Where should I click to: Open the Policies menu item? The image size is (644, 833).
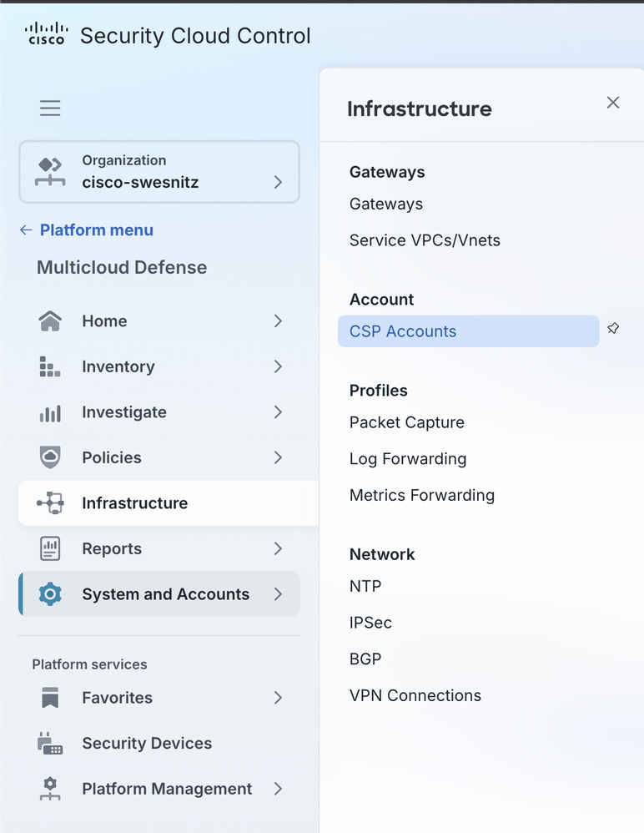point(159,457)
